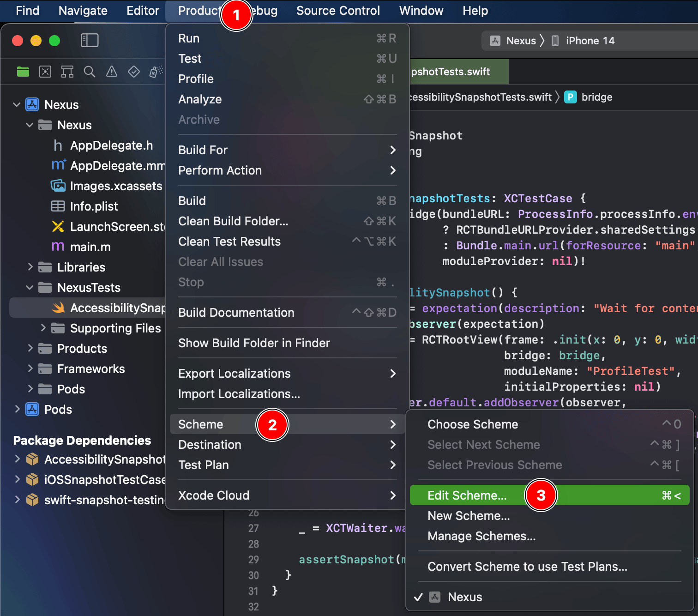Expand the Frameworks group

pyautogui.click(x=30, y=369)
